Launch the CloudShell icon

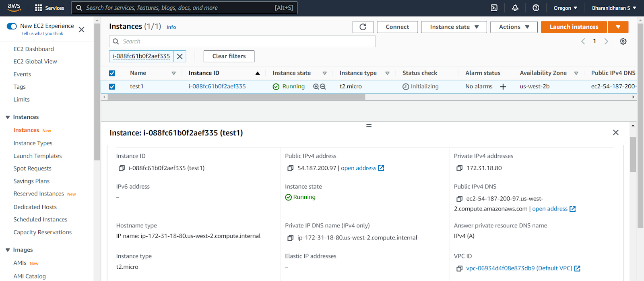click(x=494, y=8)
